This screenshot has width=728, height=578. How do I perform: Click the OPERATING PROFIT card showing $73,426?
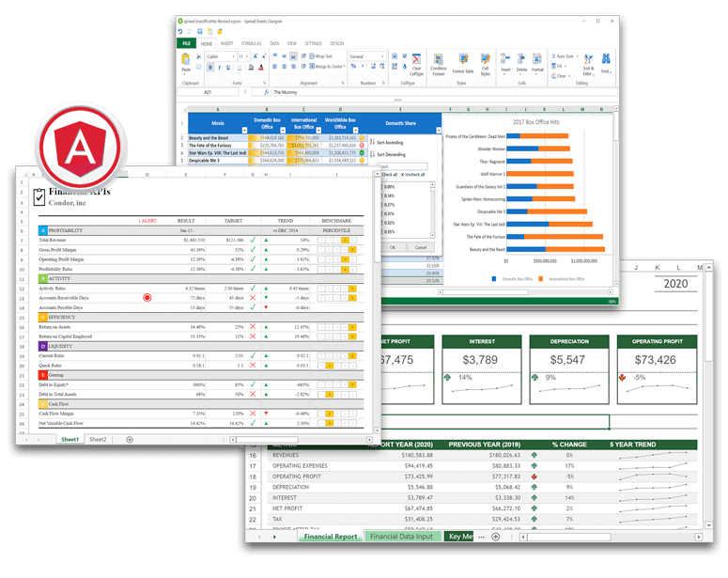(657, 369)
